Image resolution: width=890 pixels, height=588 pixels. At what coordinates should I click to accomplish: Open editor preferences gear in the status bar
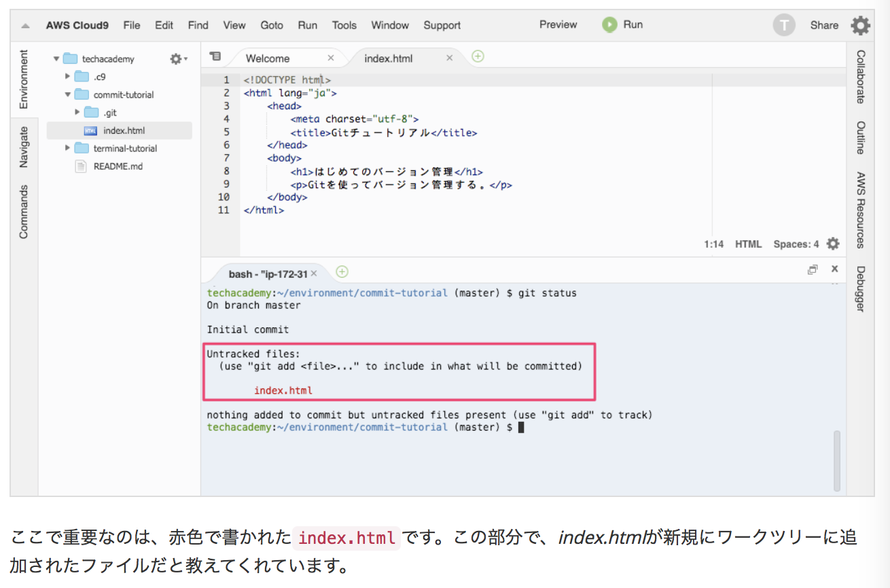pos(833,243)
